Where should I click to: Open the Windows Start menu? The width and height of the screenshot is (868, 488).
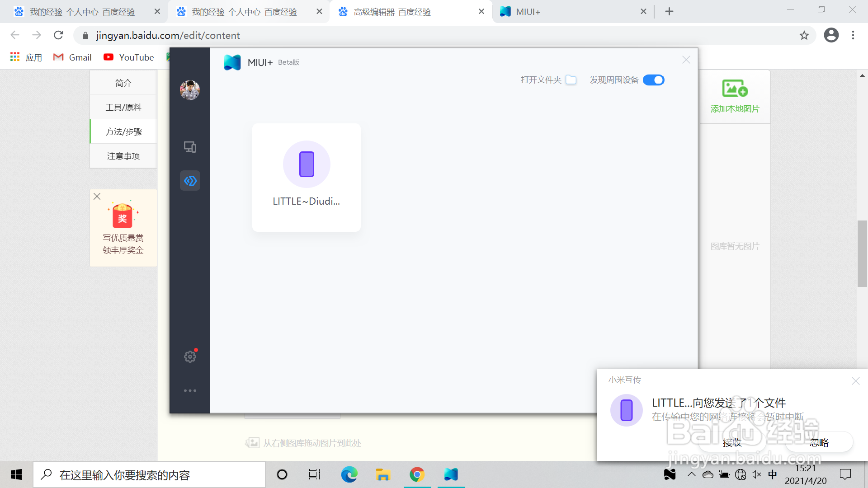tap(16, 474)
